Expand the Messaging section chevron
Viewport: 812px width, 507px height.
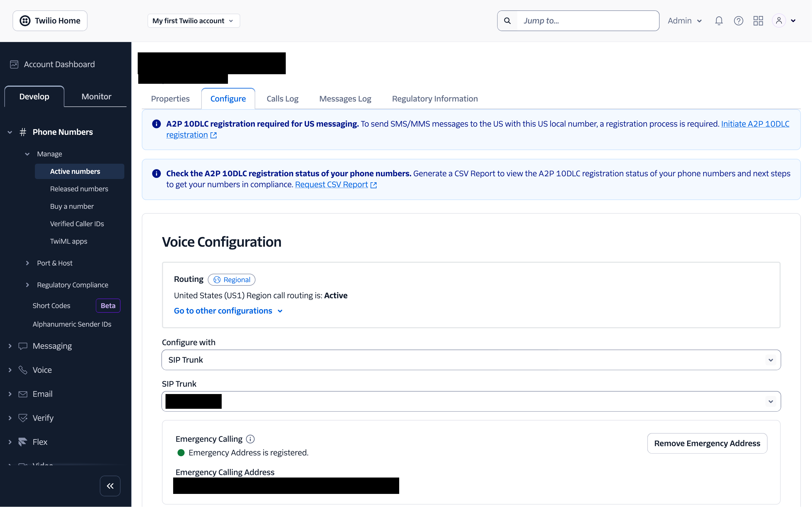[x=10, y=346]
